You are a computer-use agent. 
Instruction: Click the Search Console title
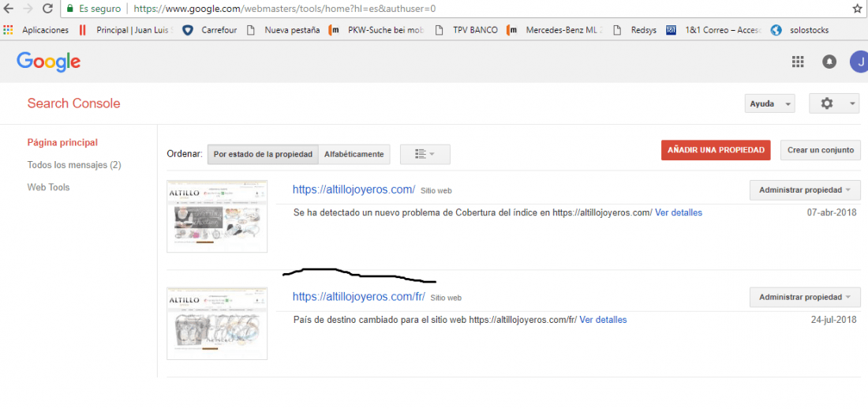coord(73,103)
